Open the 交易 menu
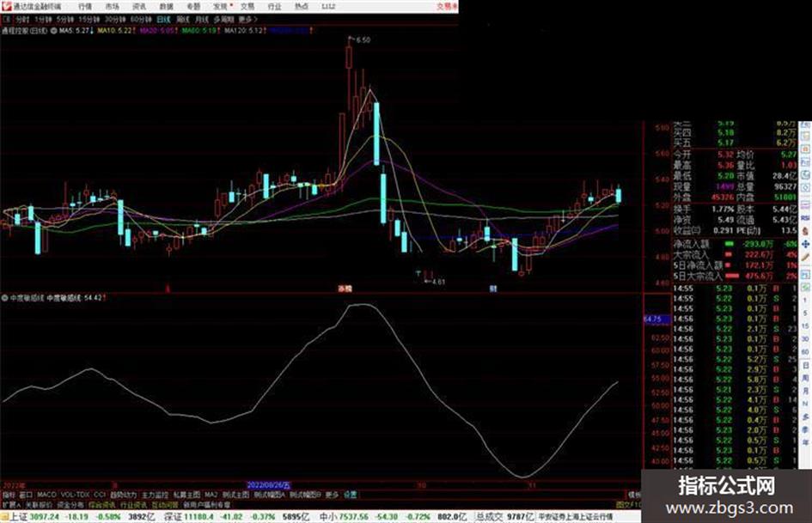 pyautogui.click(x=247, y=7)
